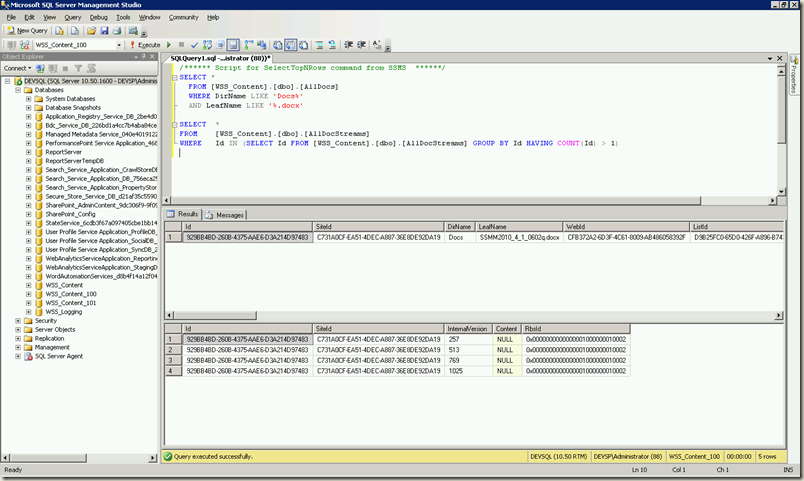Open the active documents list dropdown

[770, 58]
